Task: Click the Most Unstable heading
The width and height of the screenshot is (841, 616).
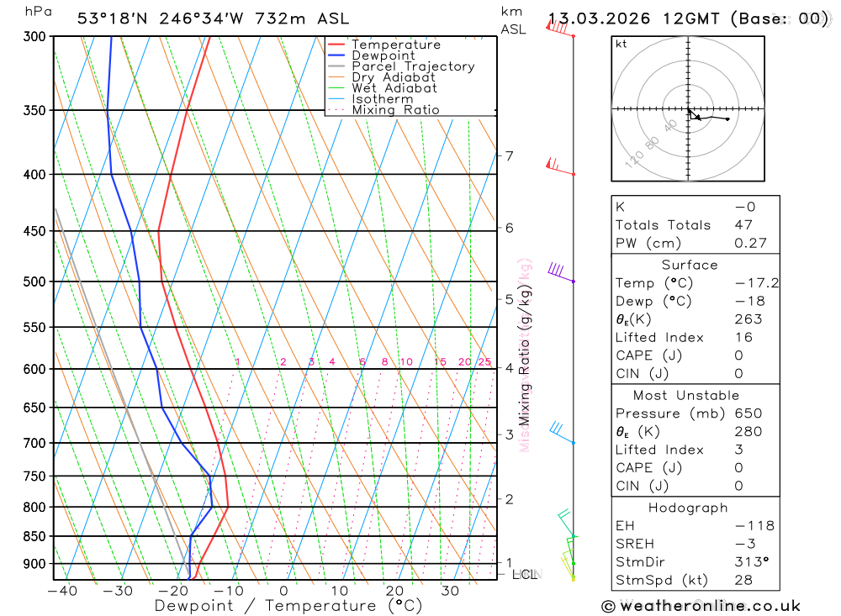Action: (686, 396)
